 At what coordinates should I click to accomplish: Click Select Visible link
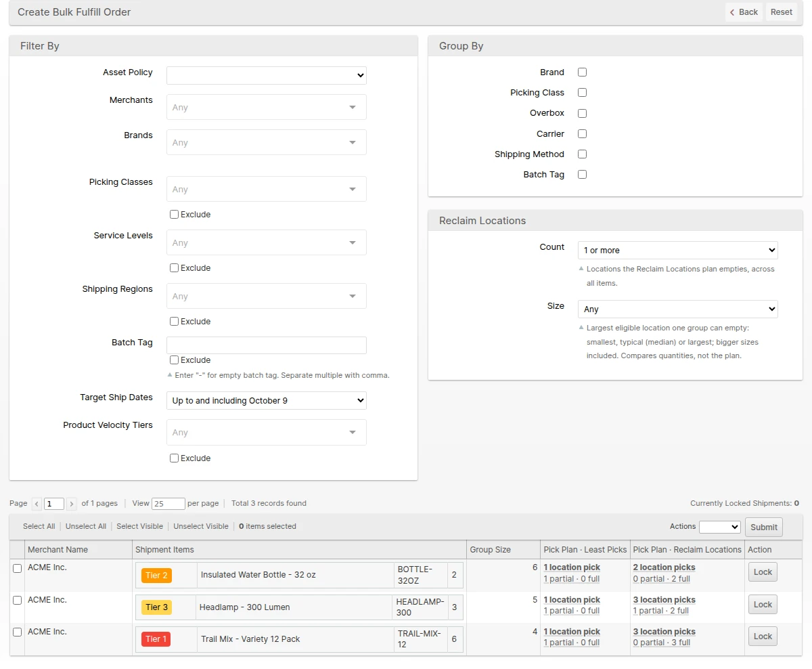(x=139, y=526)
